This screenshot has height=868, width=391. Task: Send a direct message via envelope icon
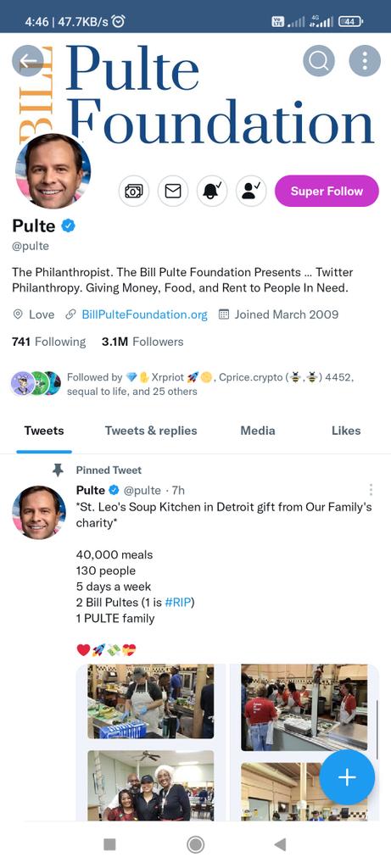pyautogui.click(x=173, y=191)
